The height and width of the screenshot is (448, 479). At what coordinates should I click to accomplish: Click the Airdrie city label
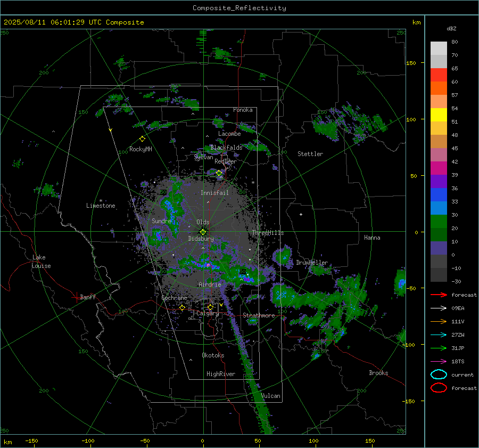pyautogui.click(x=210, y=284)
